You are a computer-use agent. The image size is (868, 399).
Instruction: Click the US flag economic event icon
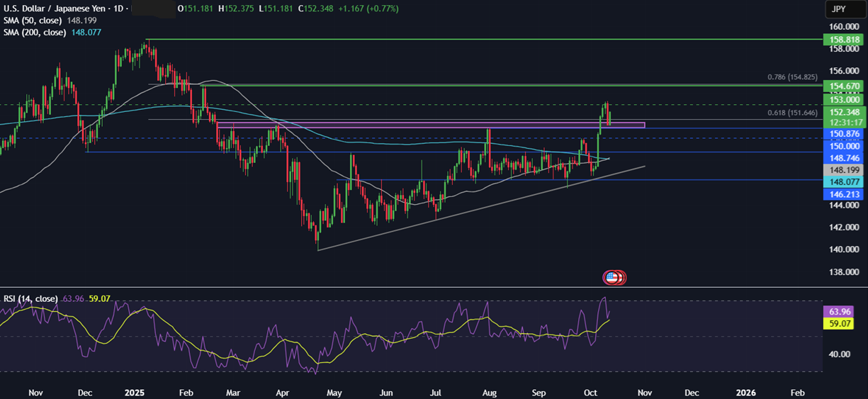(611, 277)
